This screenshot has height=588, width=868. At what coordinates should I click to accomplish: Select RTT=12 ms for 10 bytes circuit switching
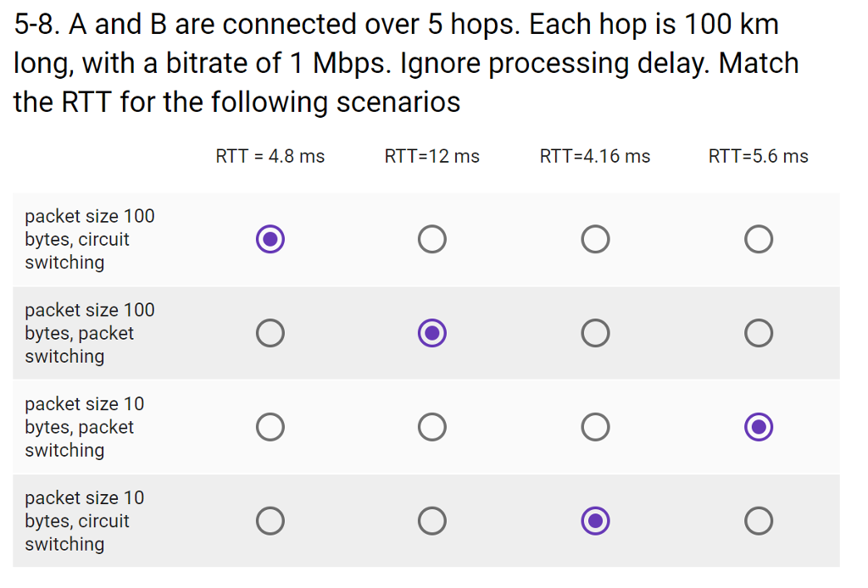432,521
